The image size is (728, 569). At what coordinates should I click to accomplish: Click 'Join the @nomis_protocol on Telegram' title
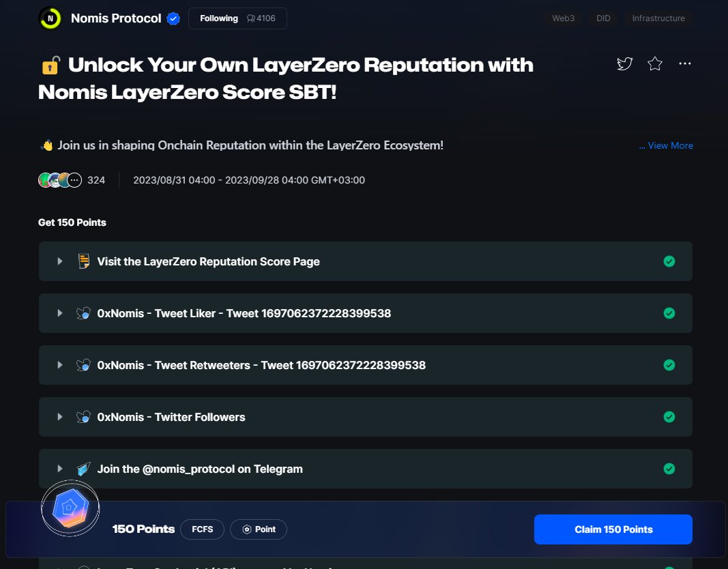tap(200, 469)
